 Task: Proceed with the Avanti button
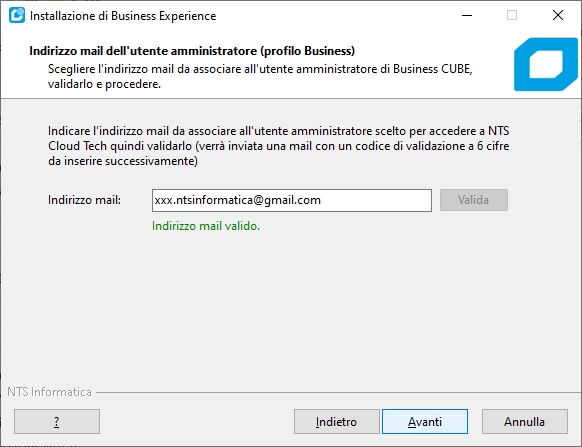pos(425,421)
